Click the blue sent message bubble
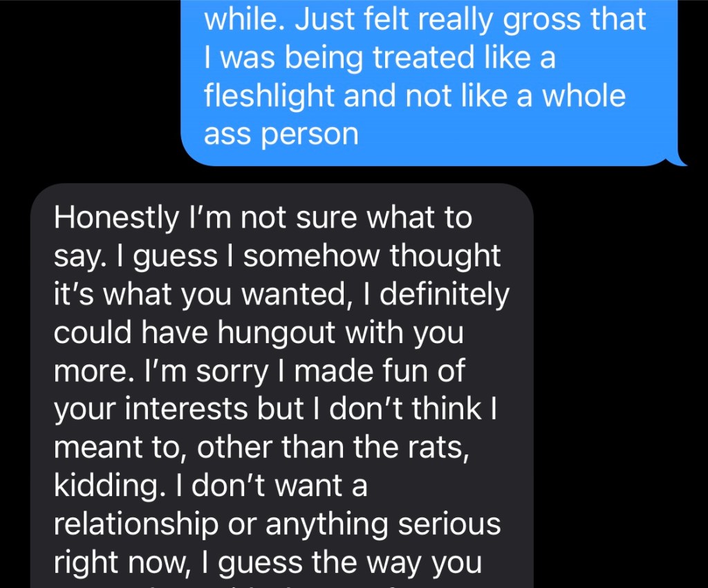 tap(429, 83)
